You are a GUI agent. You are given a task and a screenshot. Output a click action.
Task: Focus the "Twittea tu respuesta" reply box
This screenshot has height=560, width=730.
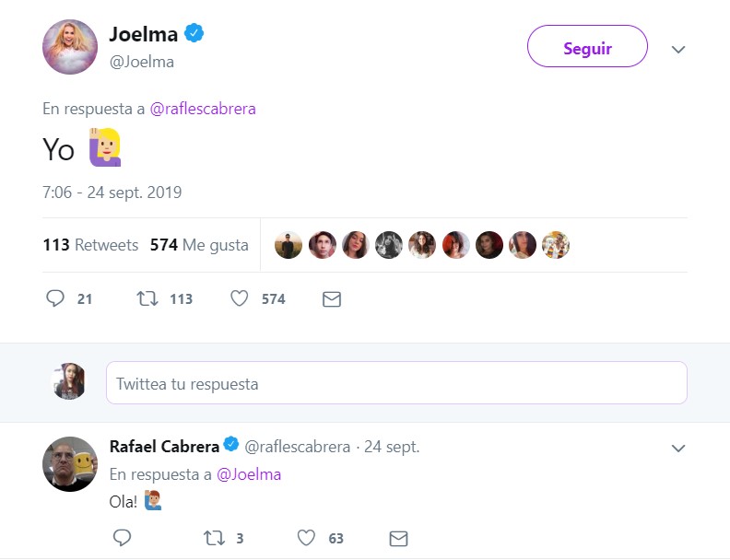tap(396, 383)
